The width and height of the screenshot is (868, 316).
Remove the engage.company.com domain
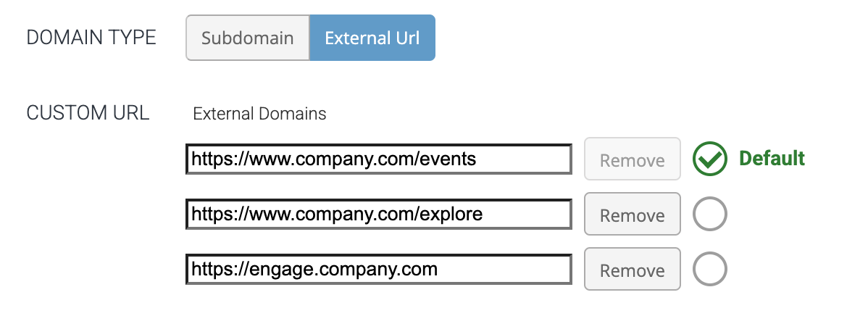[632, 270]
